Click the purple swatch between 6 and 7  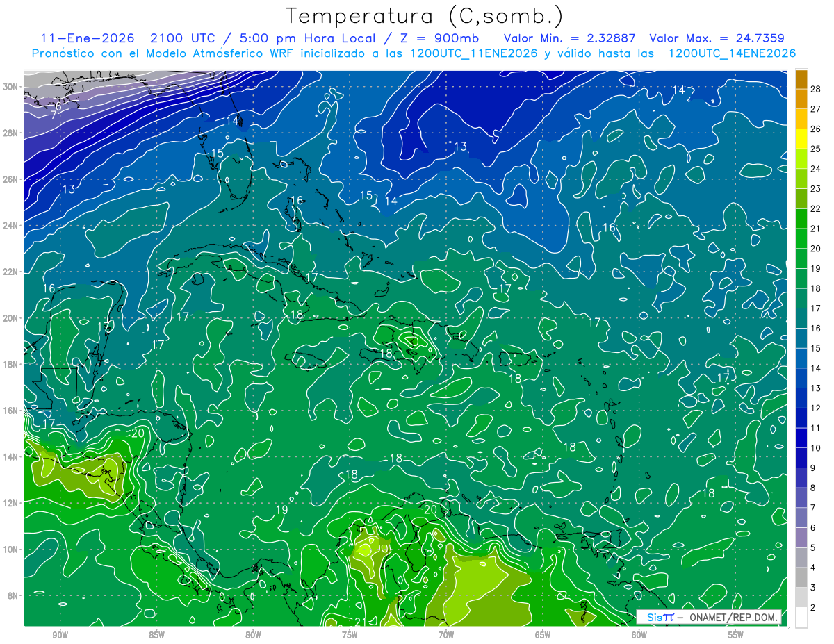(x=801, y=518)
